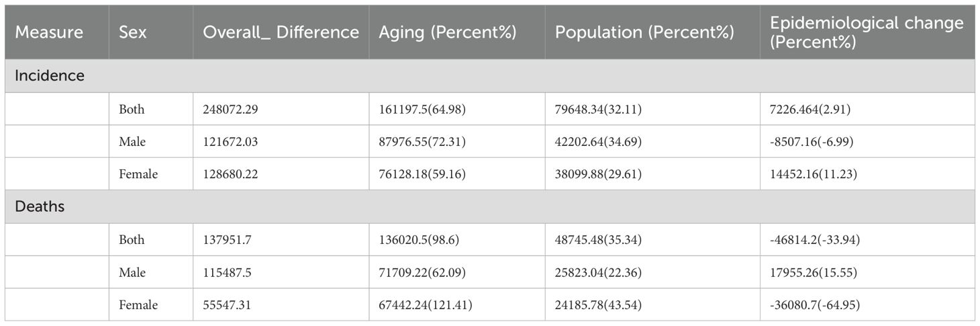The height and width of the screenshot is (326, 980).
Task: Click the Both label under Deaths
Action: [x=132, y=240]
